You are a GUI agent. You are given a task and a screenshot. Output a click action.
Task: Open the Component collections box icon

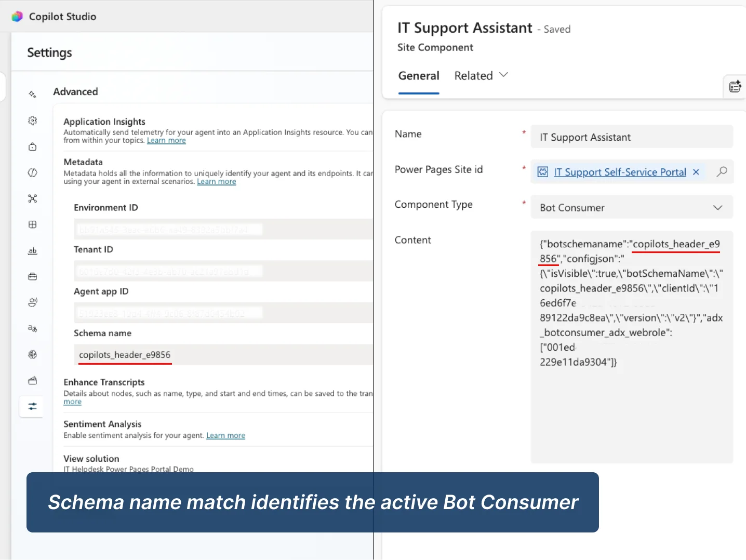(x=32, y=380)
